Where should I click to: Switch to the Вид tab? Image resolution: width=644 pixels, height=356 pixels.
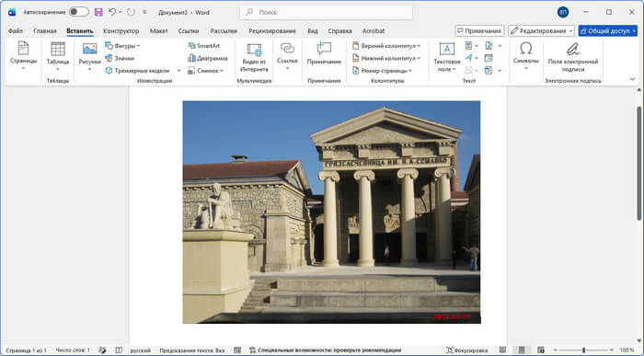pyautogui.click(x=313, y=30)
